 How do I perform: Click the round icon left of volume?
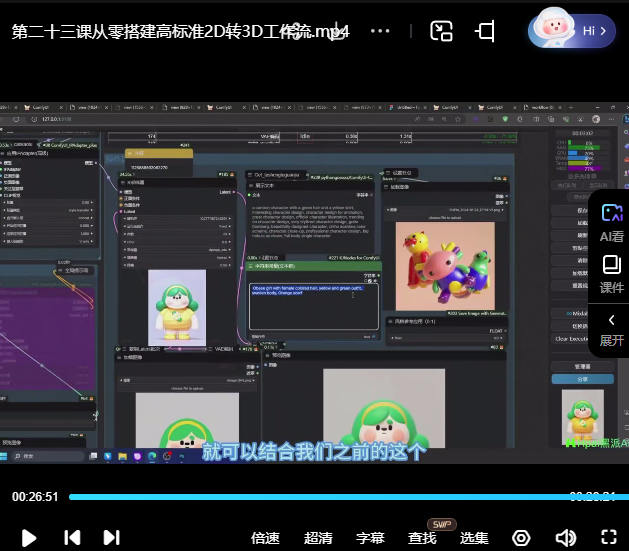tap(520, 537)
